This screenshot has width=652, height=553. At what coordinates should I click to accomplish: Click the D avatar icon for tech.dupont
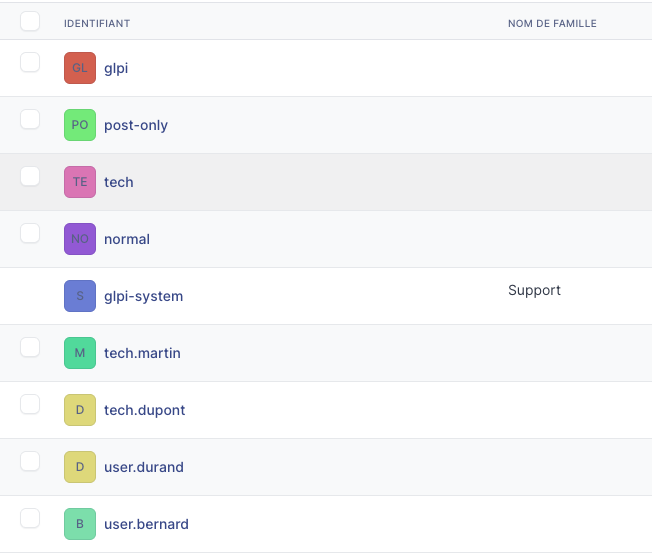pyautogui.click(x=80, y=410)
